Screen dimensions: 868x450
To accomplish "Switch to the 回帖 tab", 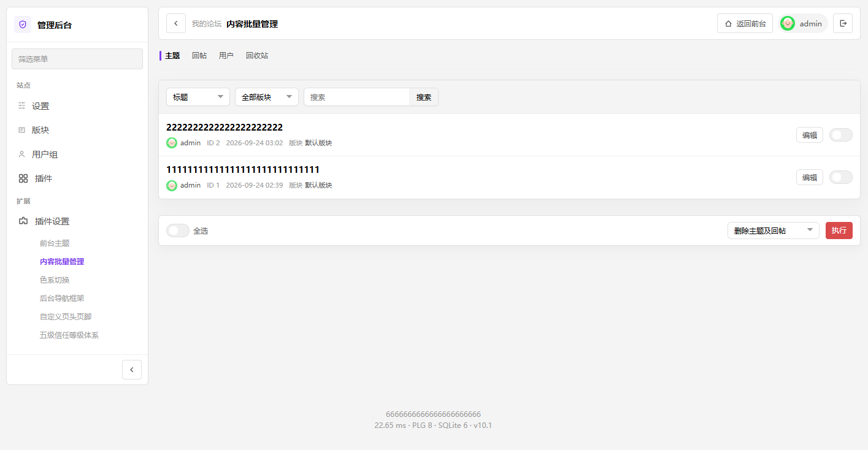I will pyautogui.click(x=199, y=56).
